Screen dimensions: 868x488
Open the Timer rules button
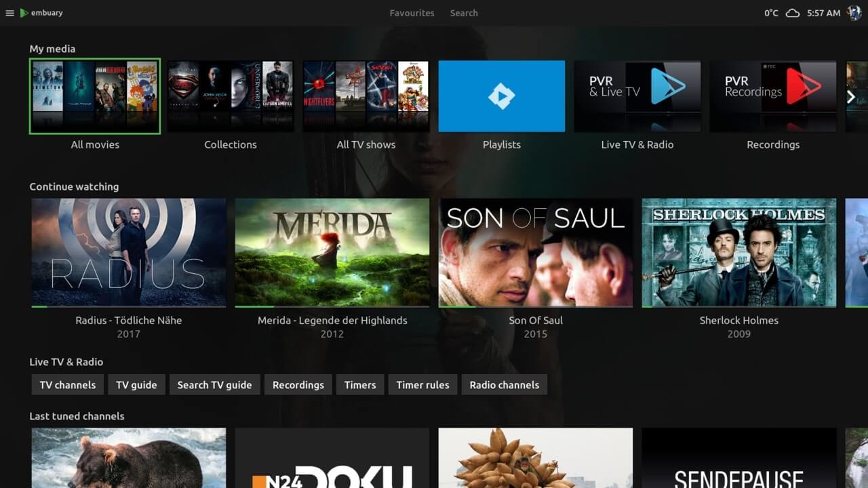[x=422, y=385]
